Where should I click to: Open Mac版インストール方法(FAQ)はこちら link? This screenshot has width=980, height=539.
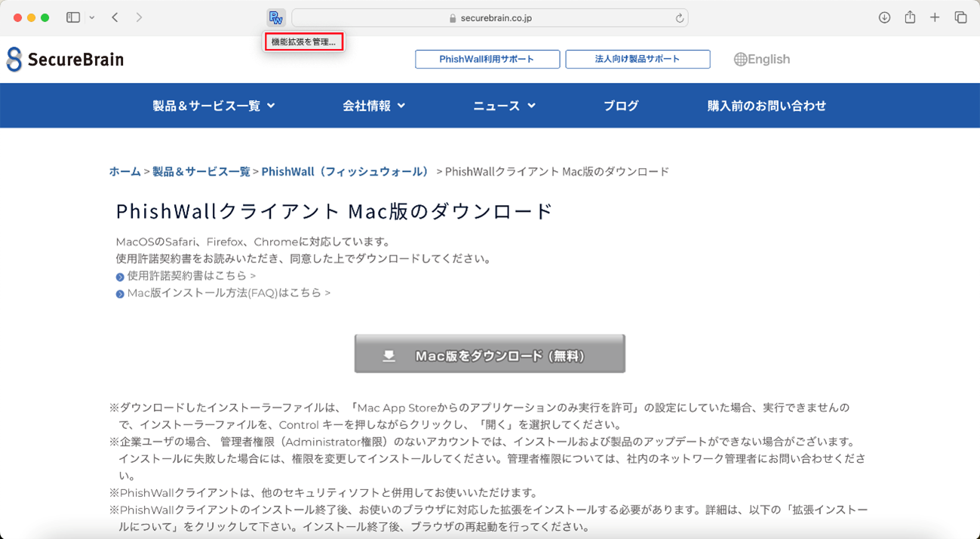tap(229, 292)
